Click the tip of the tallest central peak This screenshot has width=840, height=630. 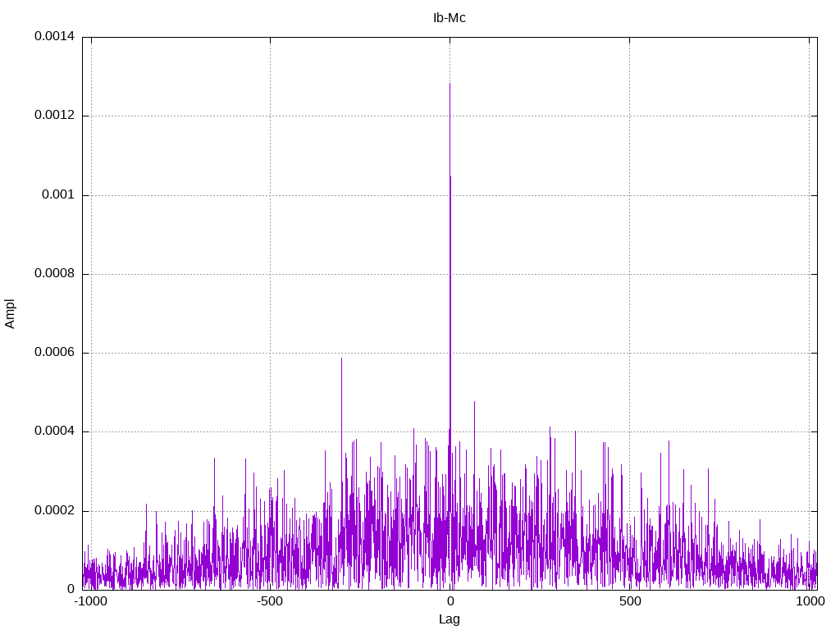[x=450, y=84]
